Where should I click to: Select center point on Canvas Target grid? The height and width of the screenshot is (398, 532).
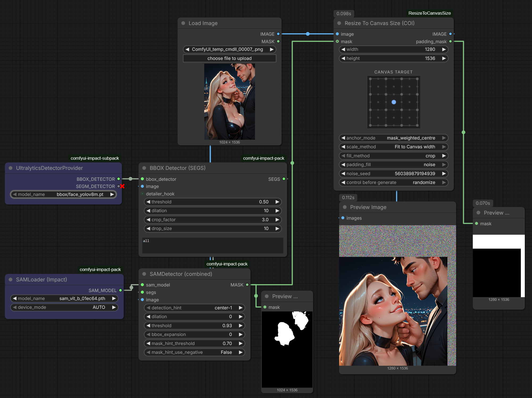click(394, 102)
